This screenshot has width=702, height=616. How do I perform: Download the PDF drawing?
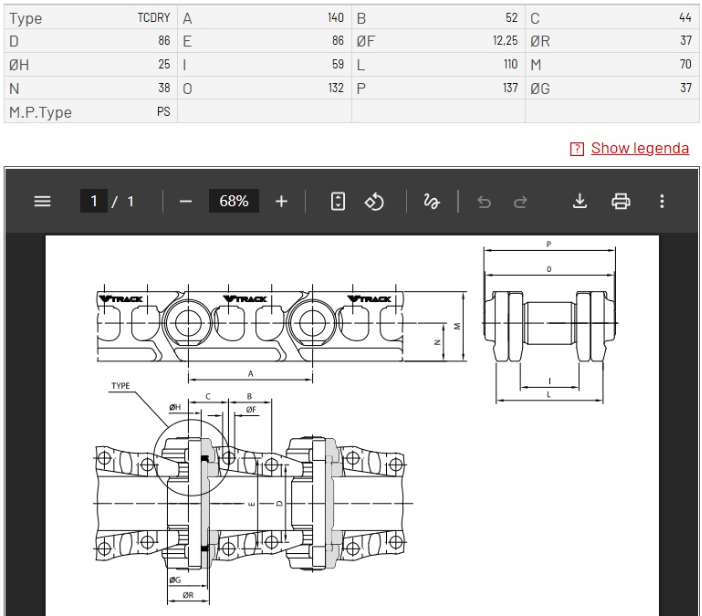[x=580, y=201]
